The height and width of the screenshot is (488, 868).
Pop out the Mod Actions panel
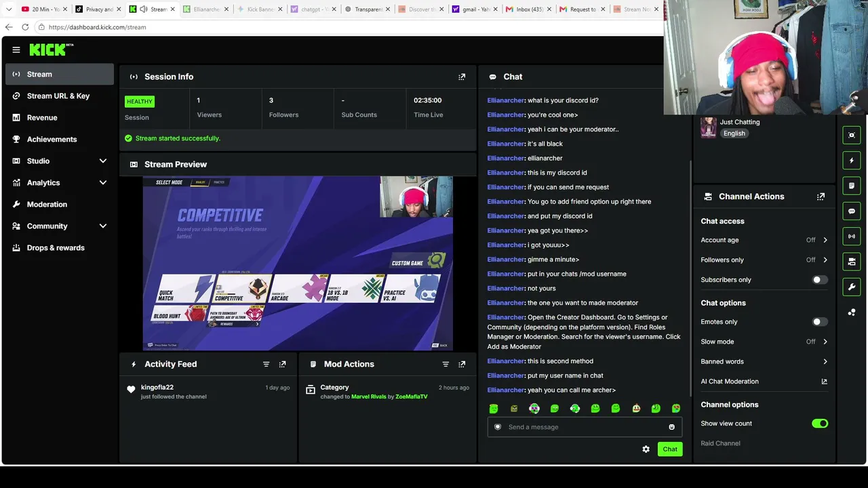(x=462, y=364)
